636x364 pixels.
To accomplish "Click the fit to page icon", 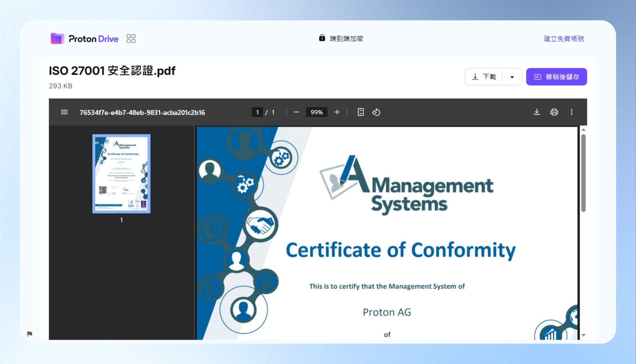I will coord(361,112).
